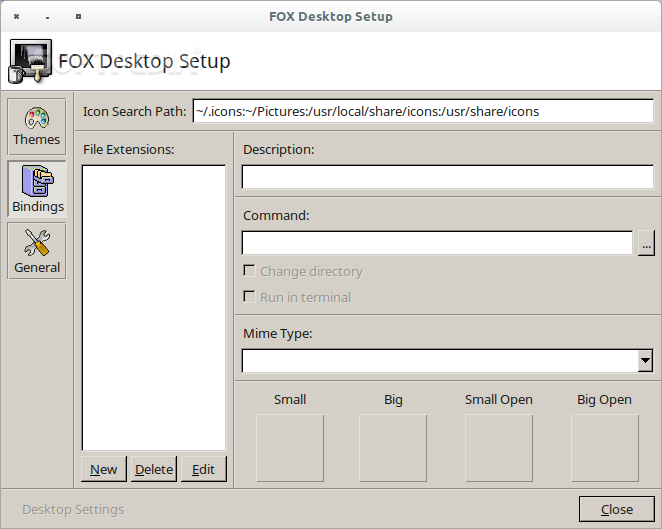Click the Icon Search Path label

[x=135, y=111]
